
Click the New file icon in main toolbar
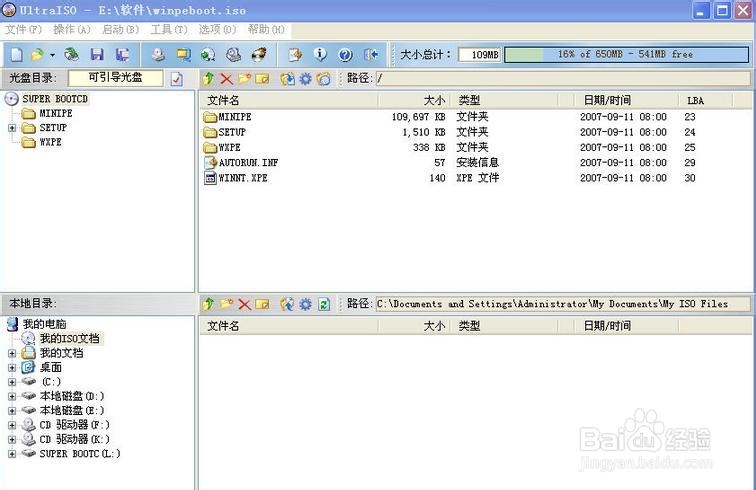click(x=16, y=54)
